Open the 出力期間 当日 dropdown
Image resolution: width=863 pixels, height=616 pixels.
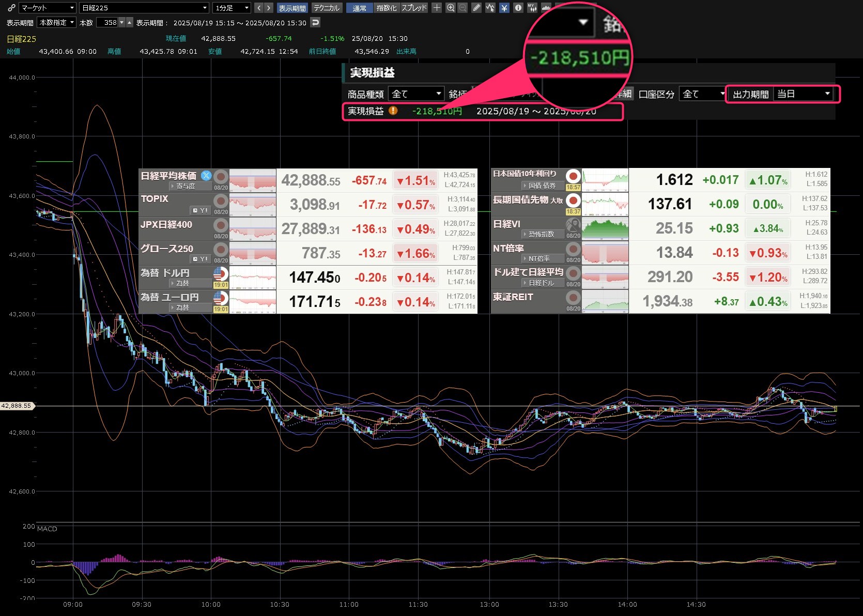click(804, 94)
